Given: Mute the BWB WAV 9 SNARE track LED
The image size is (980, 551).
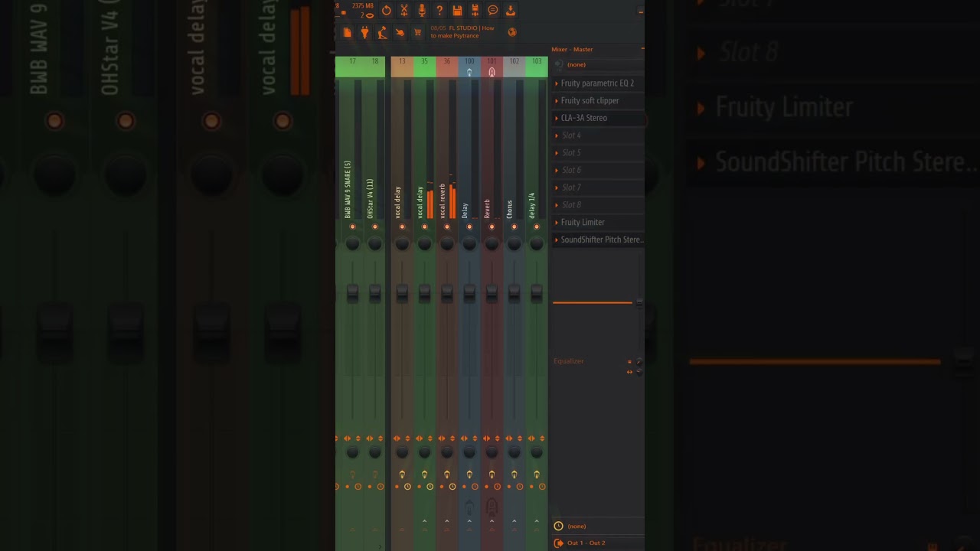Looking at the screenshot, I should 352,227.
